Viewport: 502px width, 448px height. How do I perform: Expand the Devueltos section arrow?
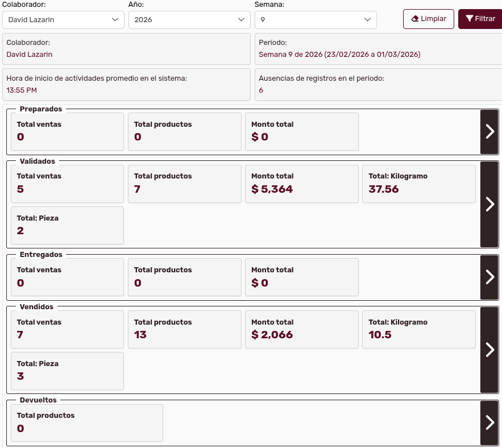click(x=489, y=422)
